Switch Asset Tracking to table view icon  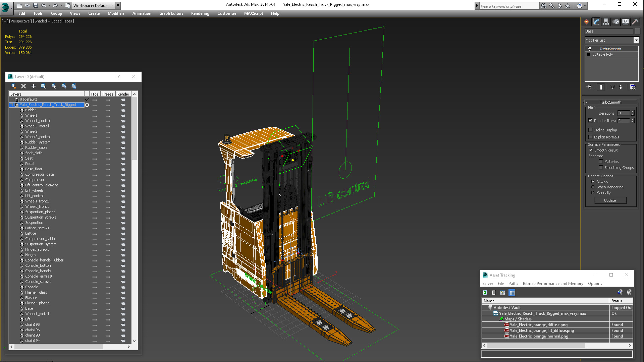click(x=512, y=293)
